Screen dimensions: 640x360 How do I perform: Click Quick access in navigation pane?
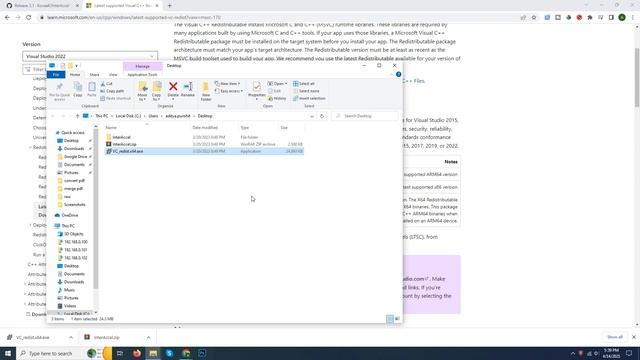click(x=73, y=133)
